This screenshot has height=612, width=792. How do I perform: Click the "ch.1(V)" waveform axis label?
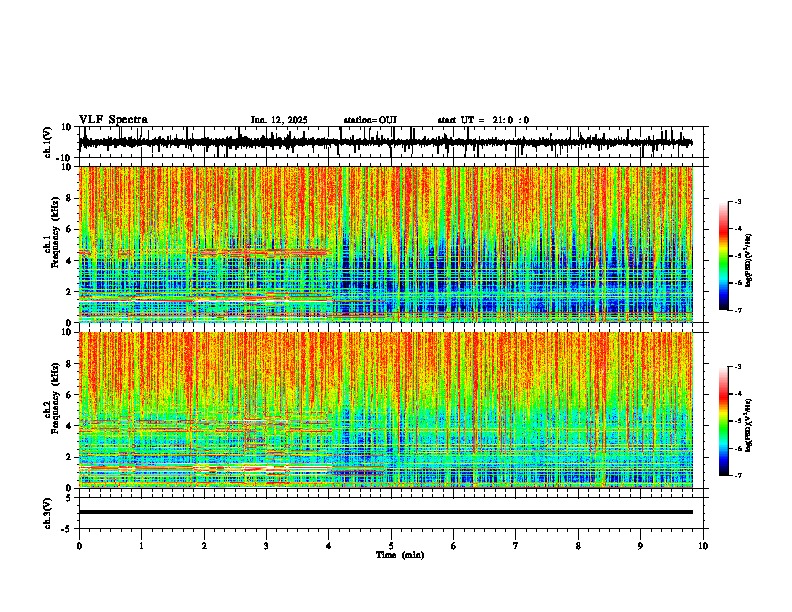pyautogui.click(x=48, y=142)
